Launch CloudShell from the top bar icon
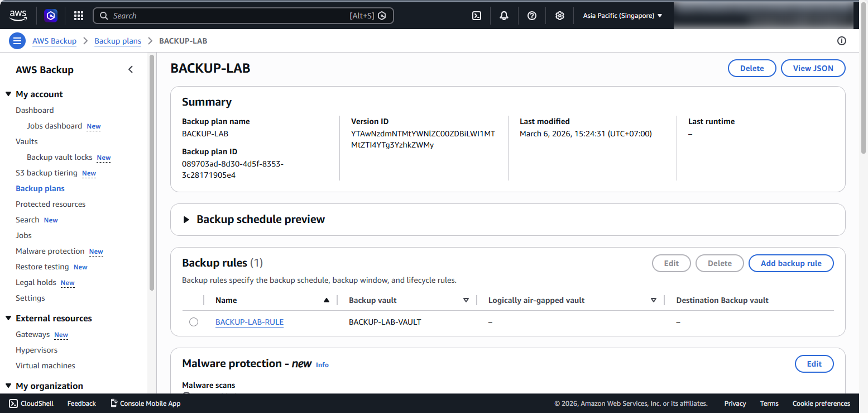868x413 pixels. (477, 16)
